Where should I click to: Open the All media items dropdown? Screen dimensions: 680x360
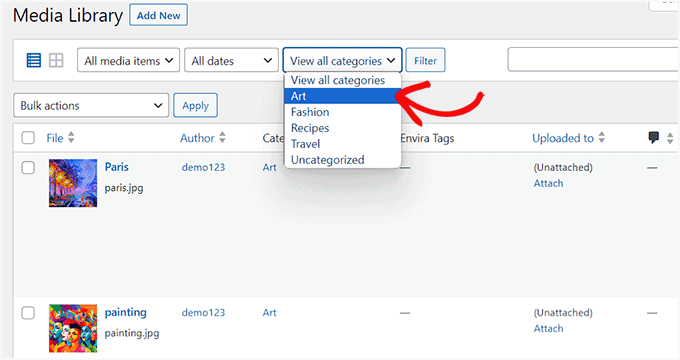(128, 60)
